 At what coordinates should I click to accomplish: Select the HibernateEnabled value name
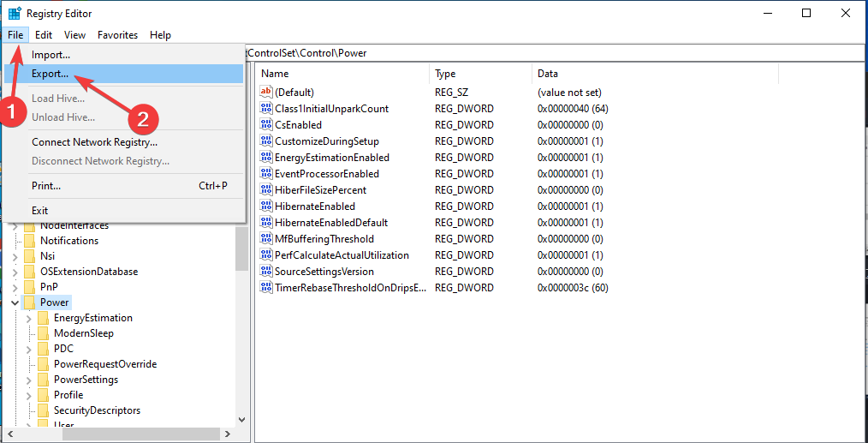pyautogui.click(x=315, y=207)
